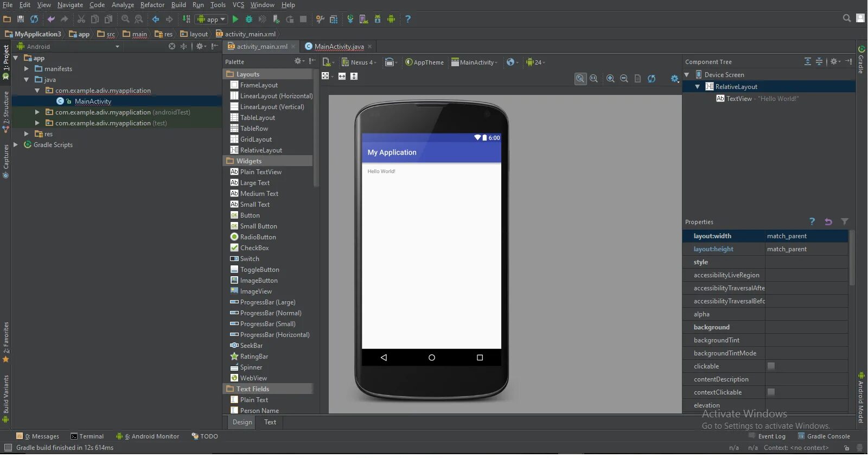868x458 pixels.
Task: Click the undo arrow in main toolbar
Action: click(x=51, y=19)
